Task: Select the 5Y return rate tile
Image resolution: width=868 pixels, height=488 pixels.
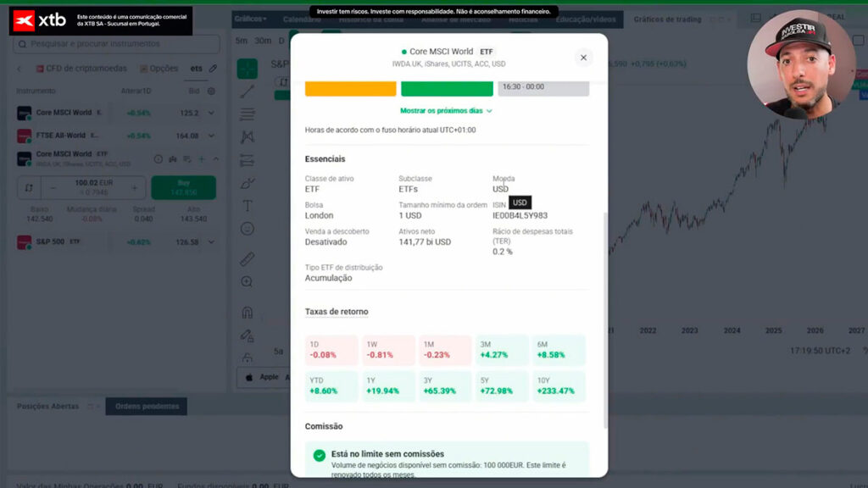Action: click(502, 385)
